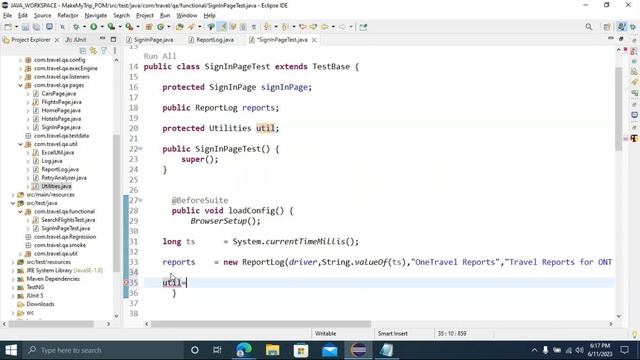Close the Project Explorer view tab
This screenshot has width=640, height=360.
57,40
